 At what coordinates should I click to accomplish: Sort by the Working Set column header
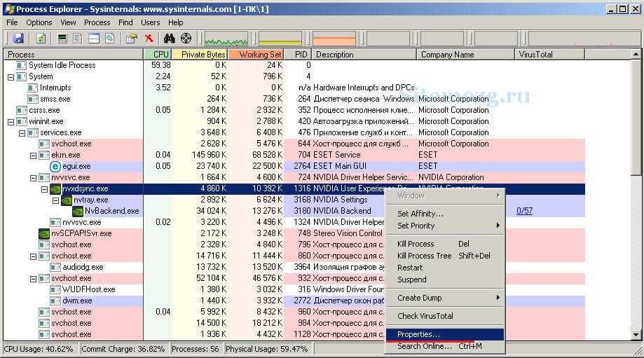pyautogui.click(x=255, y=54)
